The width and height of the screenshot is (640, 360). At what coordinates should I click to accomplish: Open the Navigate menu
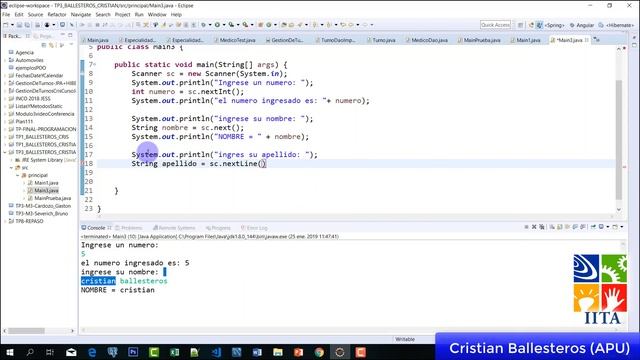81,15
